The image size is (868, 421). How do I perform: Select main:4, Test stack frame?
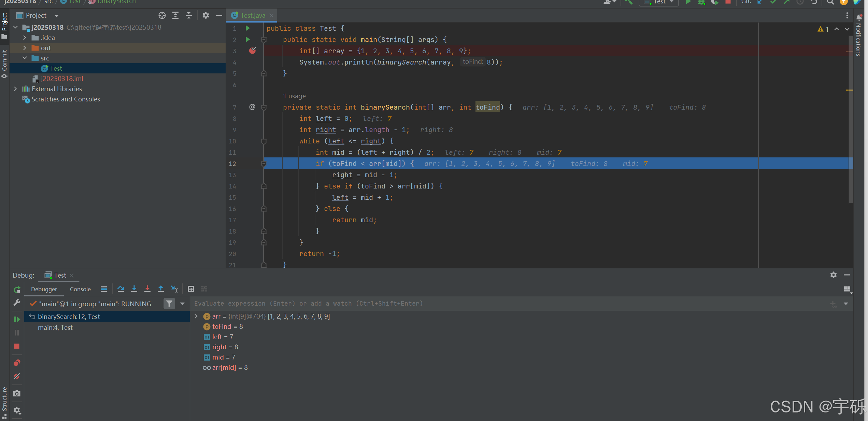[55, 327]
